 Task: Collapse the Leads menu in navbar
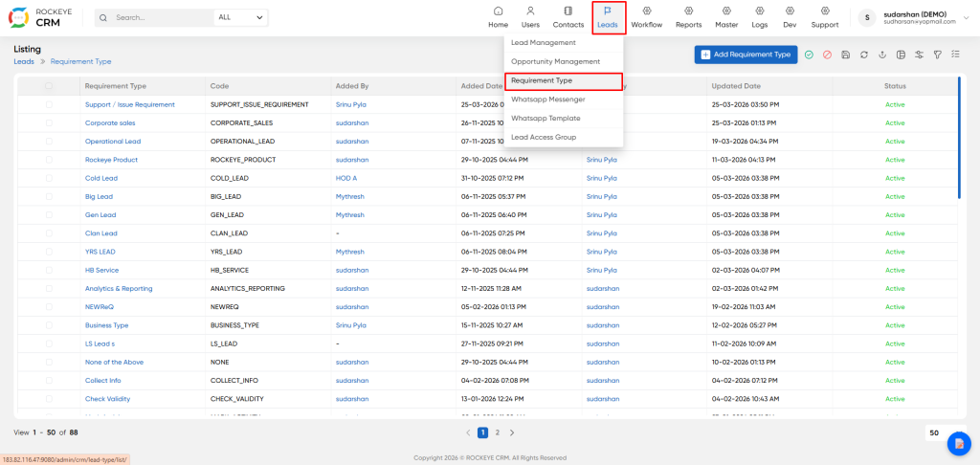point(608,17)
